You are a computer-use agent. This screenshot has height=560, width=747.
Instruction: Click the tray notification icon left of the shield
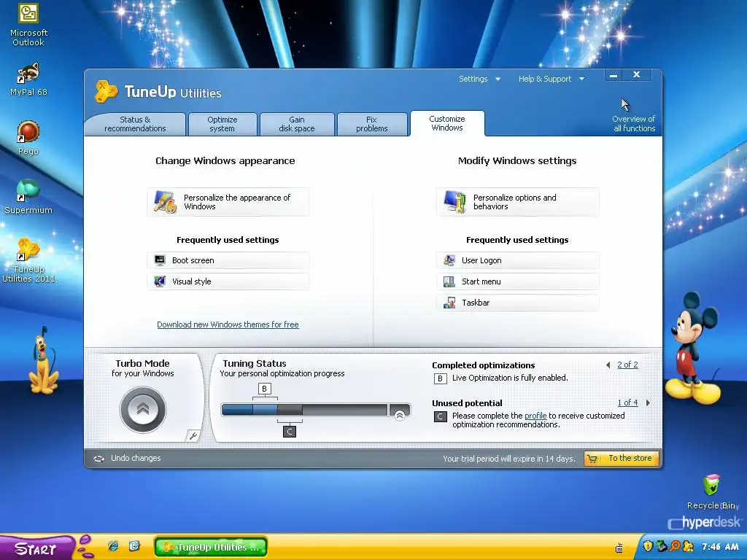click(619, 548)
